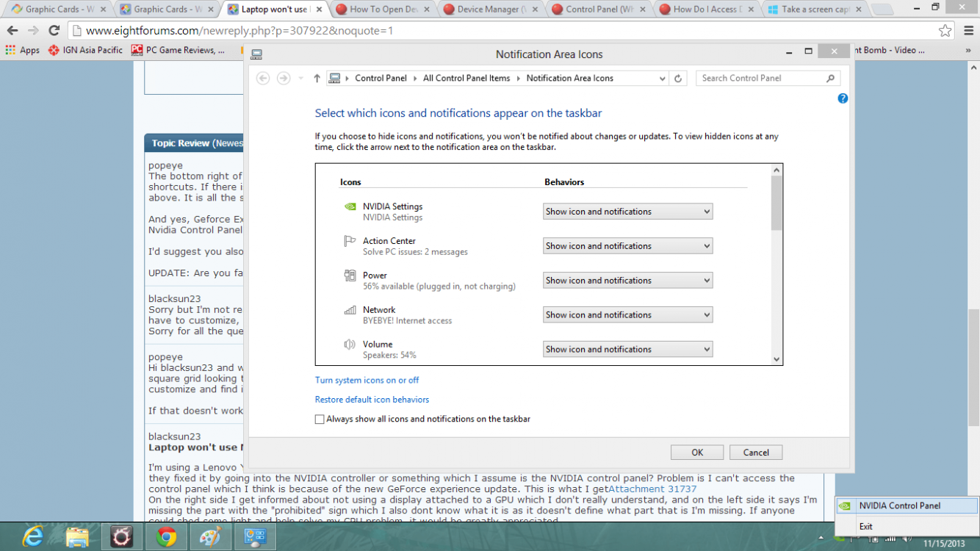The image size is (980, 551).
Task: Click the Action Center flag icon
Action: coord(350,241)
